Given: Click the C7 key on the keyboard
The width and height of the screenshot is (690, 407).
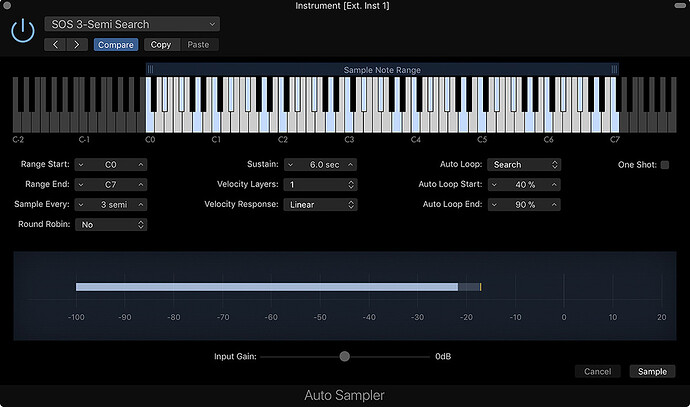Looking at the screenshot, I should [614, 122].
